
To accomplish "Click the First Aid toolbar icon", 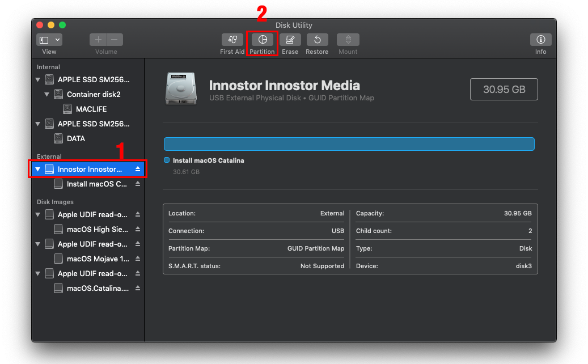I will 232,40.
